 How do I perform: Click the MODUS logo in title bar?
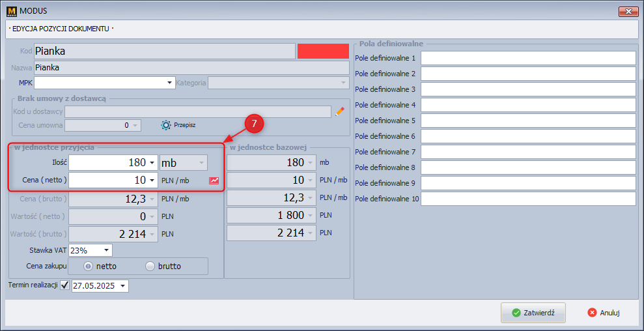[x=10, y=10]
